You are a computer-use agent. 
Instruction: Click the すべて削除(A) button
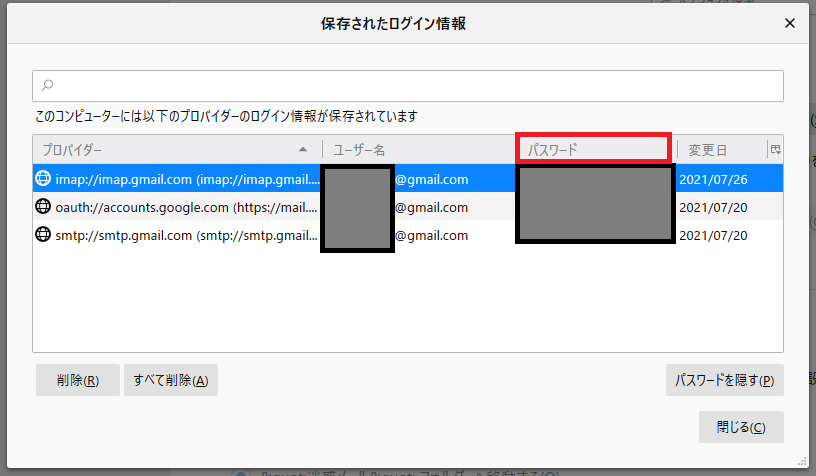[171, 380]
